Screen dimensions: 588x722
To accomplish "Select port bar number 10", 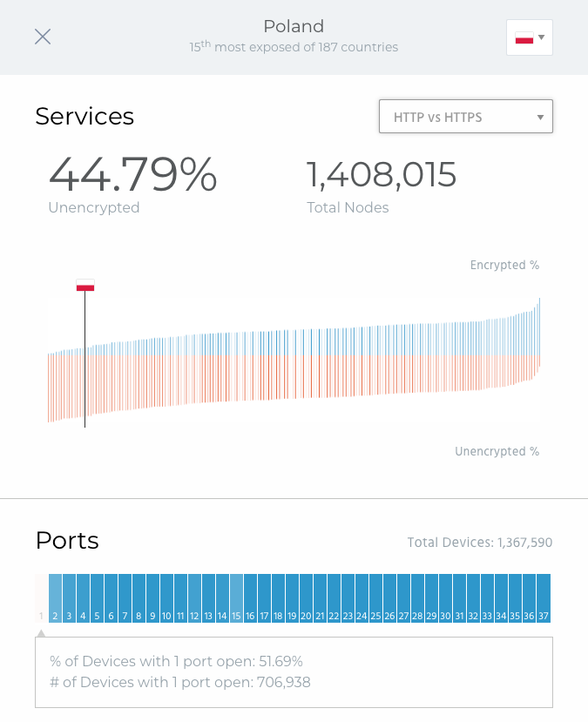I will 166,598.
